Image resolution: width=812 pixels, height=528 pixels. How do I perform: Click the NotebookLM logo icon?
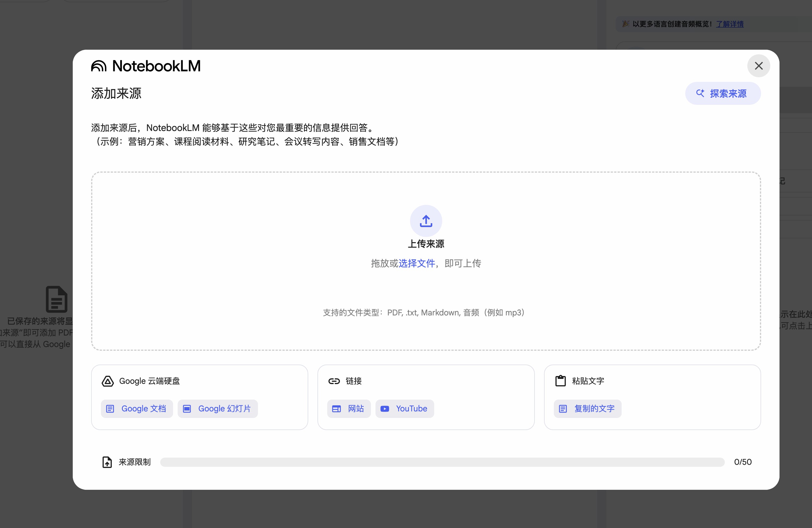point(99,66)
